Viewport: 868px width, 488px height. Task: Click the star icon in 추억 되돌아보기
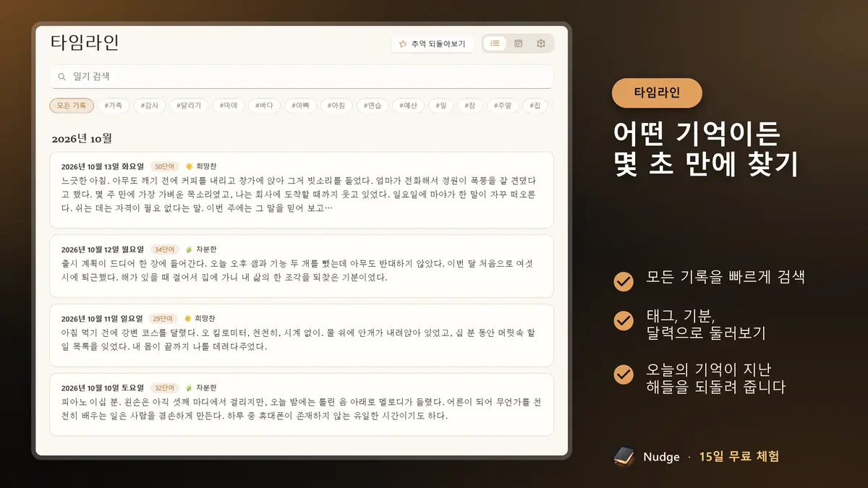coord(403,44)
